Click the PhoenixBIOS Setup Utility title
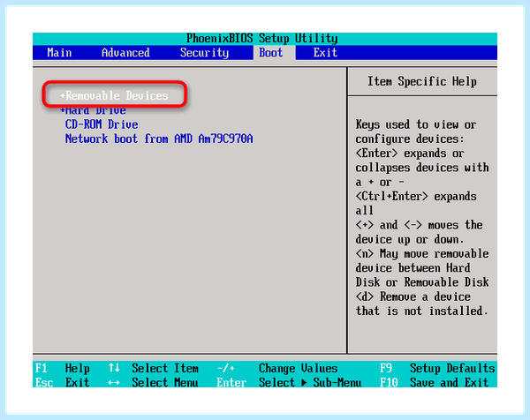 262,38
